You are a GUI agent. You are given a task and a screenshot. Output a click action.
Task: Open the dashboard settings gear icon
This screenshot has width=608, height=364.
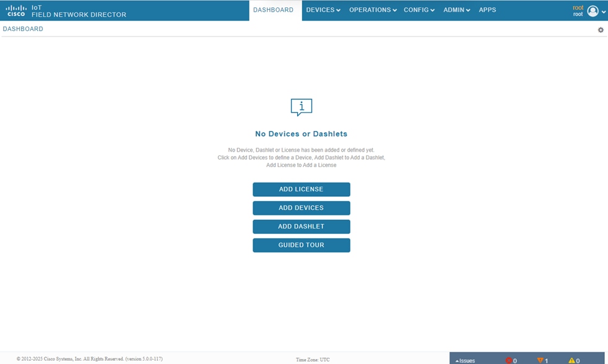[x=601, y=30]
